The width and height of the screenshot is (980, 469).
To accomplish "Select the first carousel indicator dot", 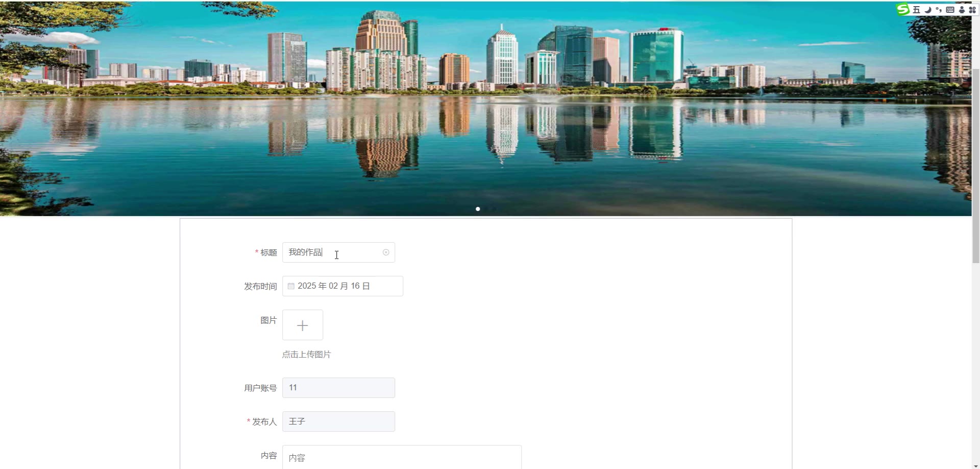I will coord(478,209).
